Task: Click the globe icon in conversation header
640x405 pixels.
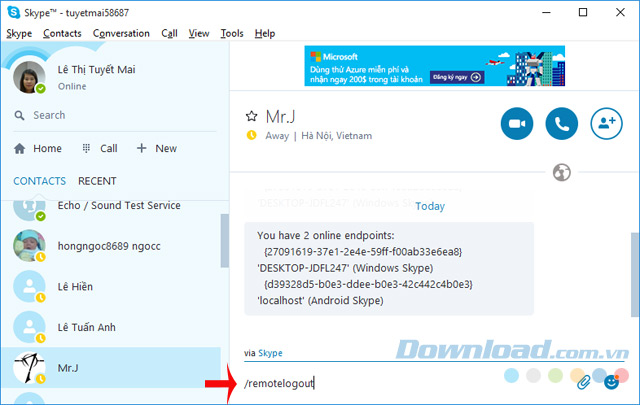Action: 562,172
